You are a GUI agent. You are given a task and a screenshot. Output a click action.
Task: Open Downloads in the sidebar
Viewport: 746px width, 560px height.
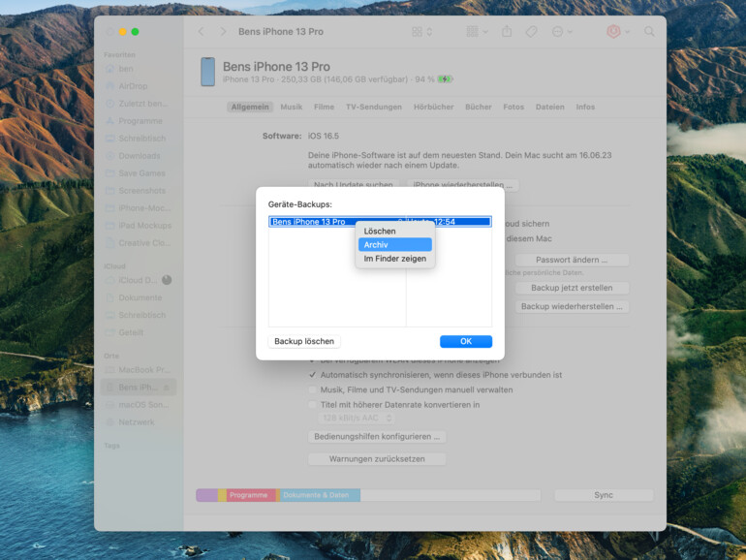tap(138, 156)
